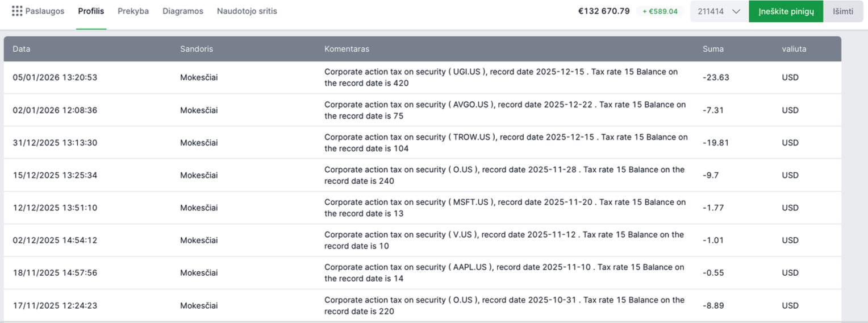Expand the 211414 account dropdown
Viewport: 868px width, 323px height.
click(719, 11)
